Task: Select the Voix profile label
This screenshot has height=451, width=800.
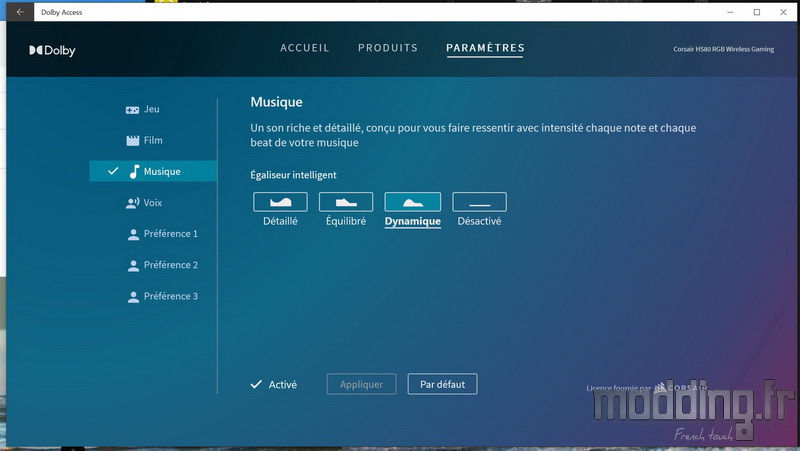Action: point(153,203)
